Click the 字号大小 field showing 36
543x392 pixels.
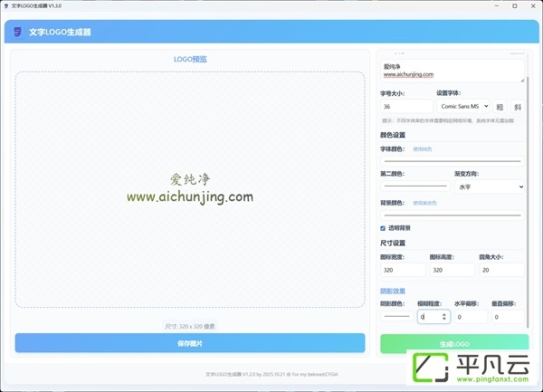(406, 106)
